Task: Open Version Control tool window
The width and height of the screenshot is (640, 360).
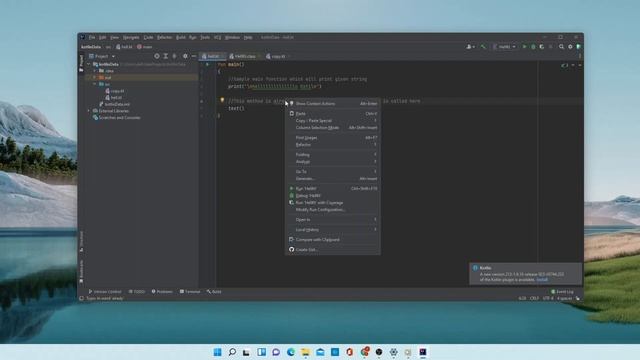Action: click(x=105, y=291)
